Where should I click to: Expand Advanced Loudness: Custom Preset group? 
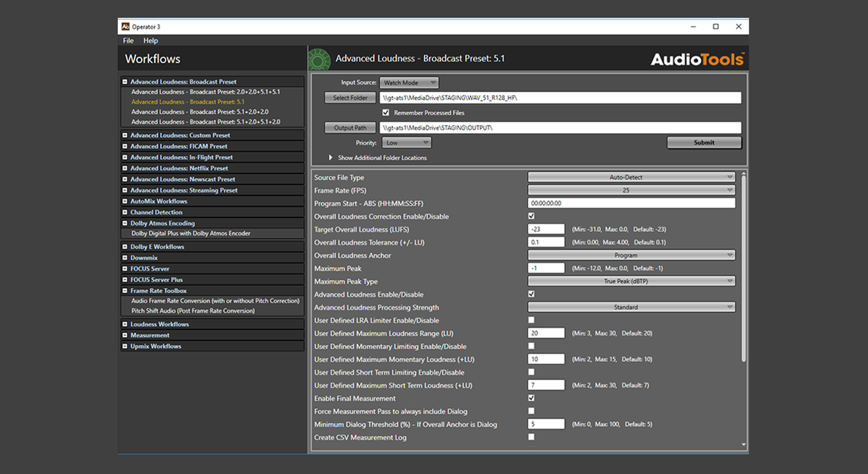(125, 135)
